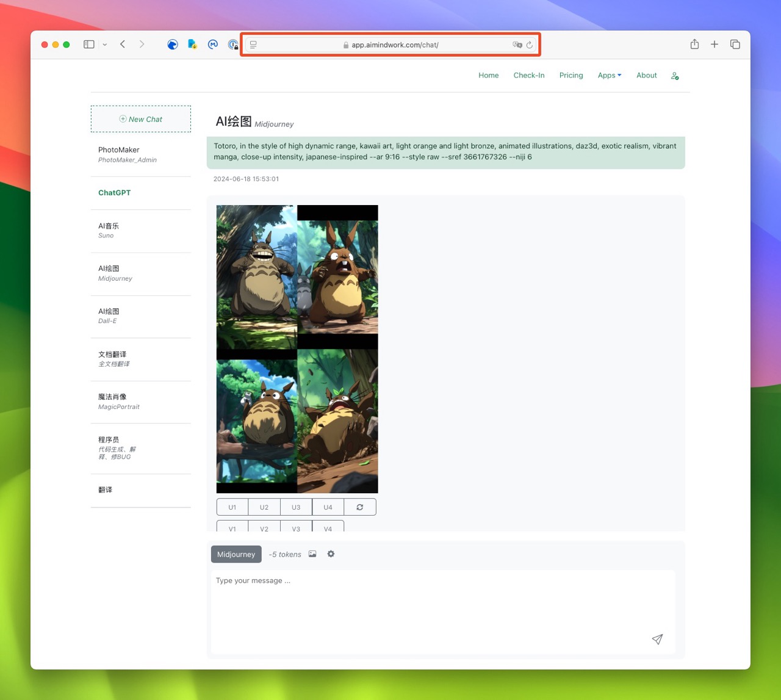Click the Type your message field
This screenshot has width=781, height=700.
point(443,612)
